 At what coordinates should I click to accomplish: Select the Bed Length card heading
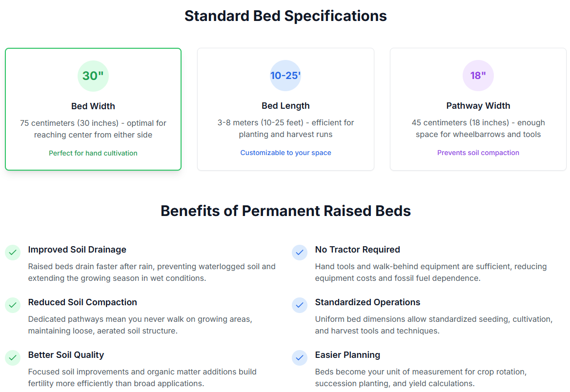[285, 106]
